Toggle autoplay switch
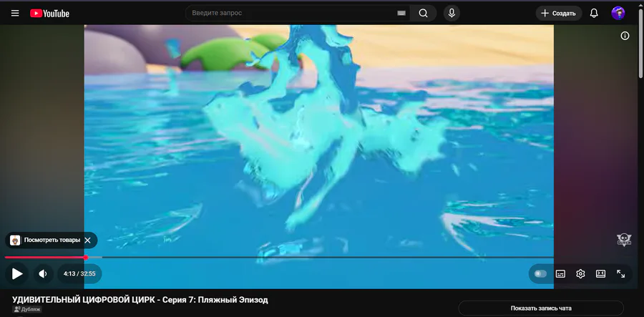The image size is (644, 317). (540, 274)
